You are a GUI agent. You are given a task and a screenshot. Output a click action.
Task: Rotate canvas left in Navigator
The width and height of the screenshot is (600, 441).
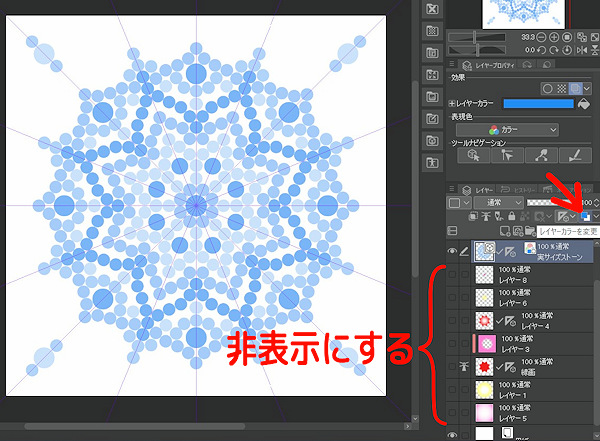click(x=541, y=50)
